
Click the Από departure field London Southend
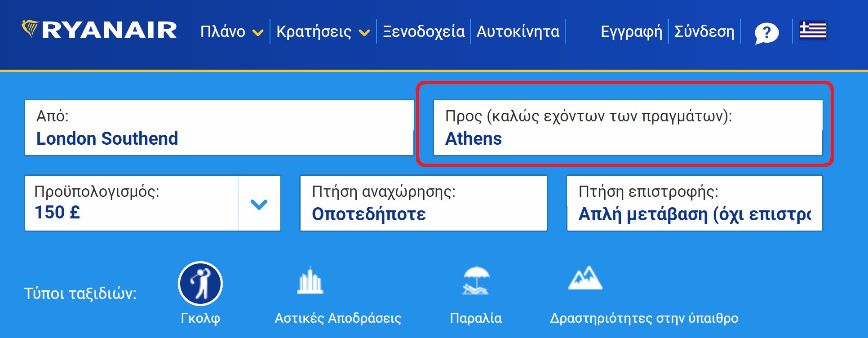point(219,128)
